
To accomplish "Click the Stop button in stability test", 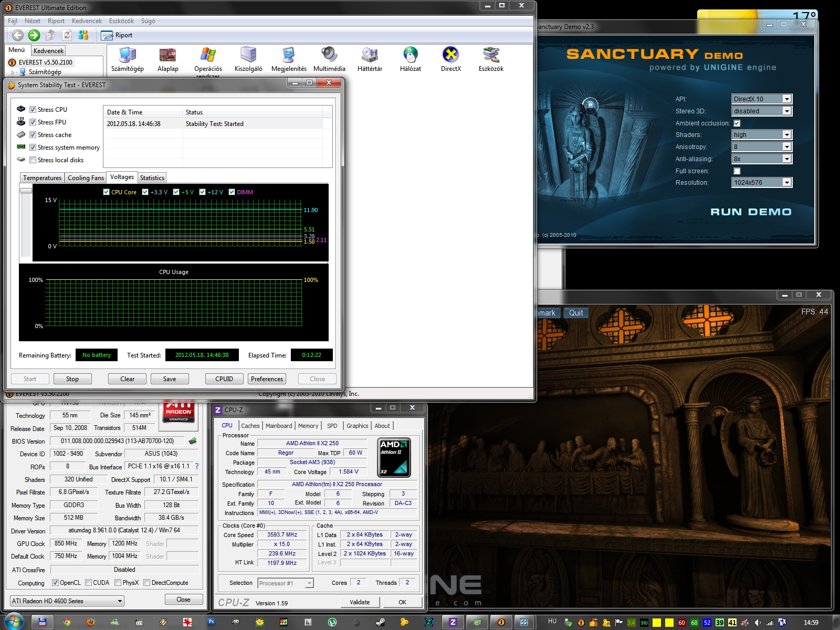I will coord(72,379).
